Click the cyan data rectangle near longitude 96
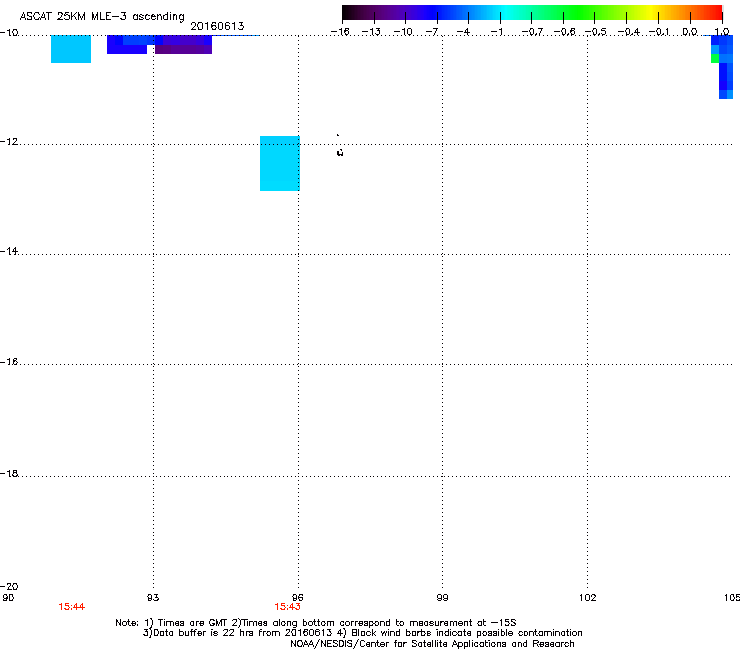740x650 pixels. pos(280,163)
